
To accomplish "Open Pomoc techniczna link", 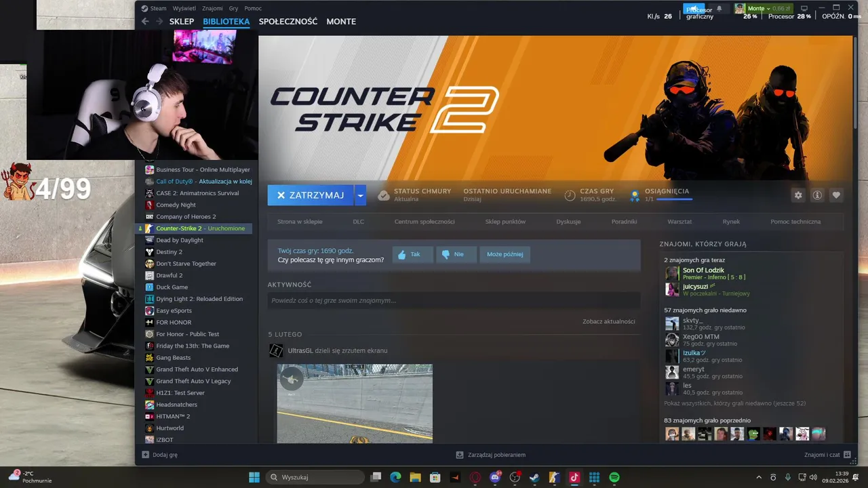I will [795, 222].
